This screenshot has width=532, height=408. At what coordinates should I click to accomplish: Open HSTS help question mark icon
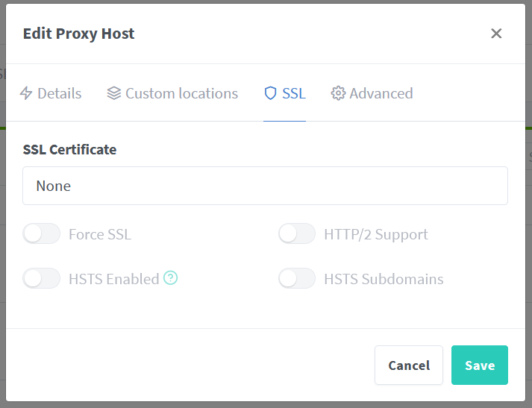pos(171,278)
